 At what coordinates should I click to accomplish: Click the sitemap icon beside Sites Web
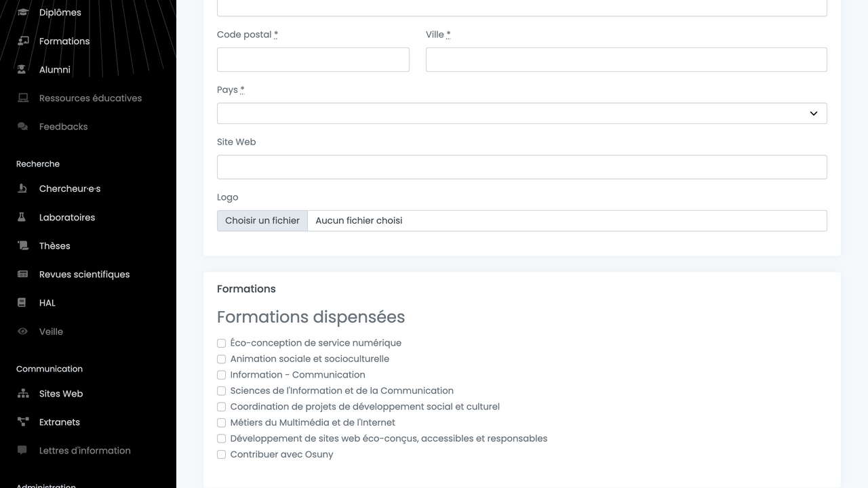pos(23,393)
